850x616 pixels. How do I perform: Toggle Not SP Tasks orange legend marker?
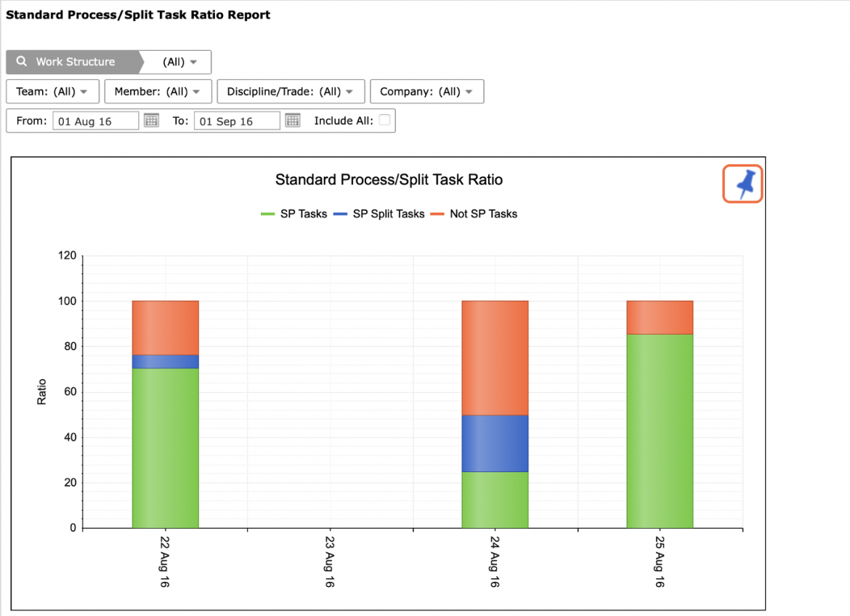(437, 214)
